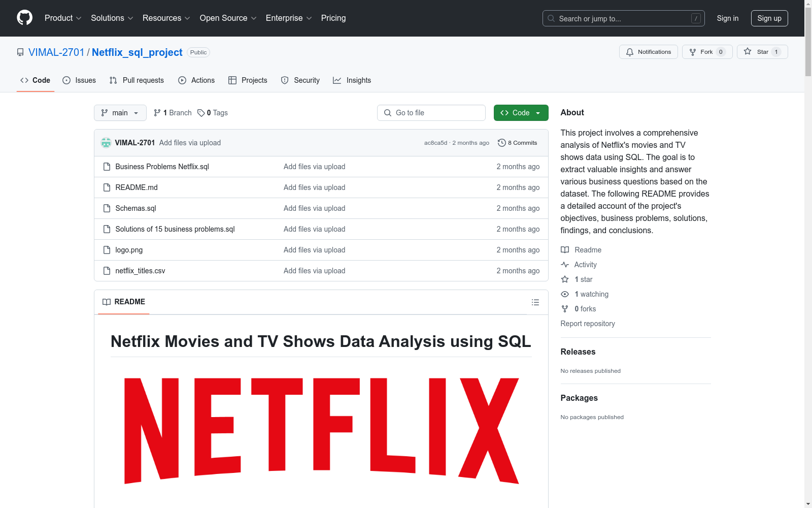Open the Security tab
812x508 pixels.
click(300, 80)
